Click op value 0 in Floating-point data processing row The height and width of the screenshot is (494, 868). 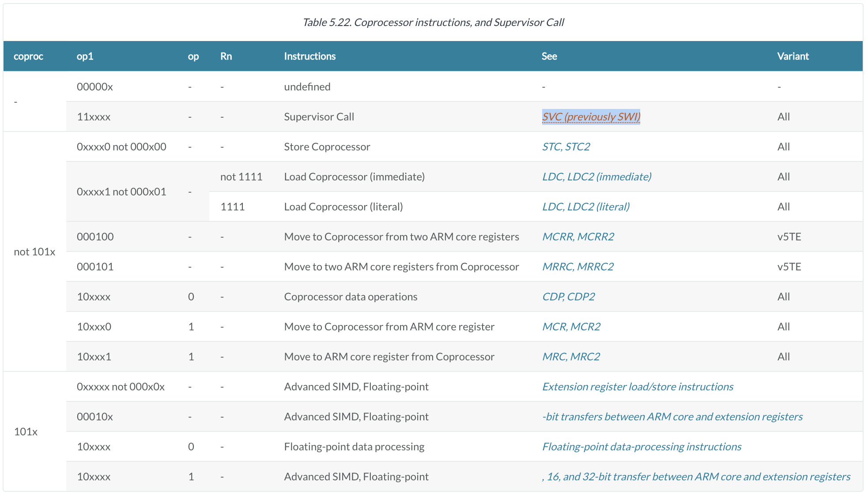tap(191, 447)
